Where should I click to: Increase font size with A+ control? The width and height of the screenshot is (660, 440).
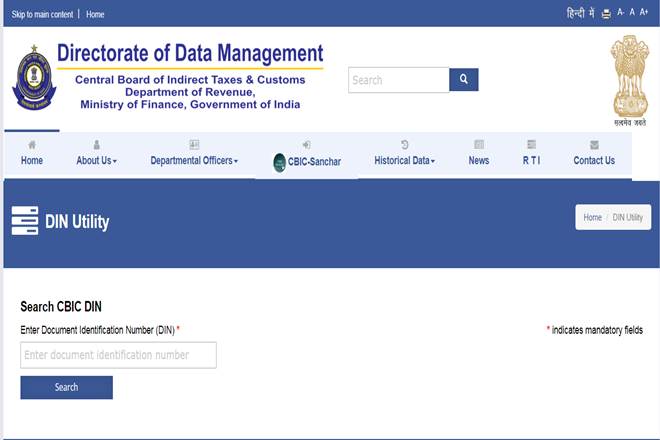pos(644,13)
